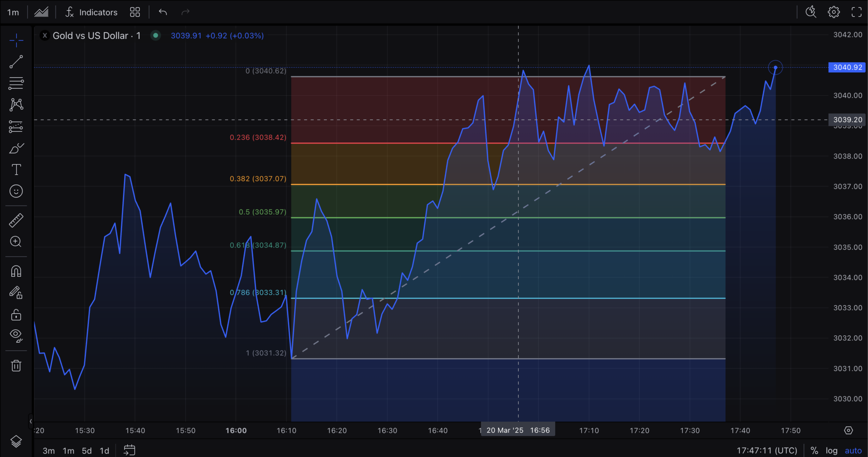
Task: Switch to the 5d timeframe tab
Action: (86, 451)
